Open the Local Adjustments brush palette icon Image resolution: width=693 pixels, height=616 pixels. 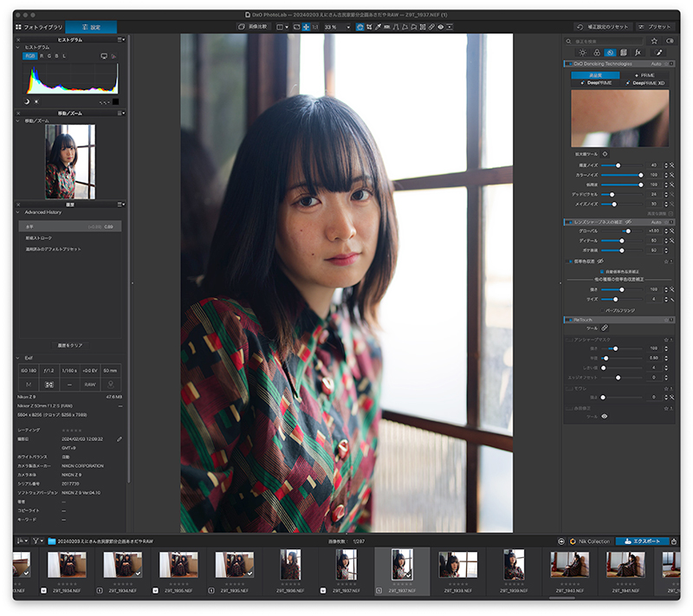click(659, 53)
